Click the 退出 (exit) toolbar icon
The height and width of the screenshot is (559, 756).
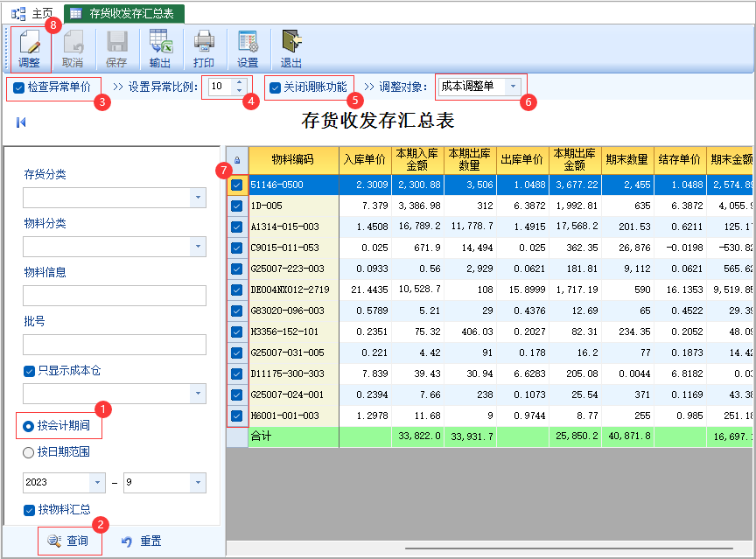pyautogui.click(x=291, y=49)
